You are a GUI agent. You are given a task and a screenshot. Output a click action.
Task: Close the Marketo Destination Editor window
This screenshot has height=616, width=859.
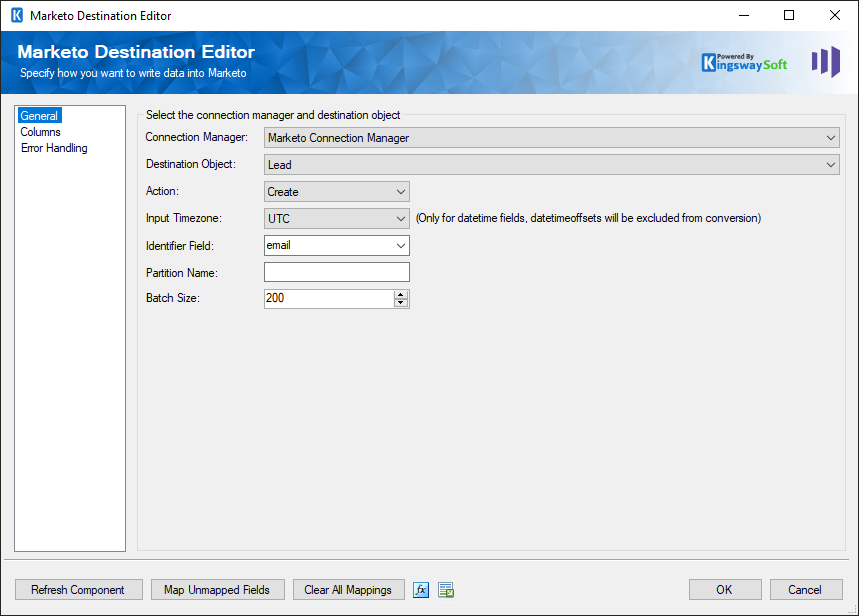[834, 15]
